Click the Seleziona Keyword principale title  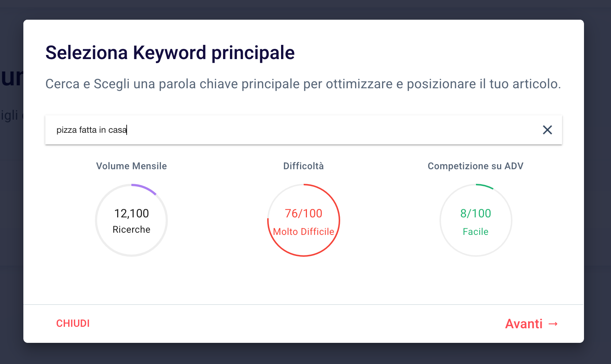pyautogui.click(x=170, y=53)
